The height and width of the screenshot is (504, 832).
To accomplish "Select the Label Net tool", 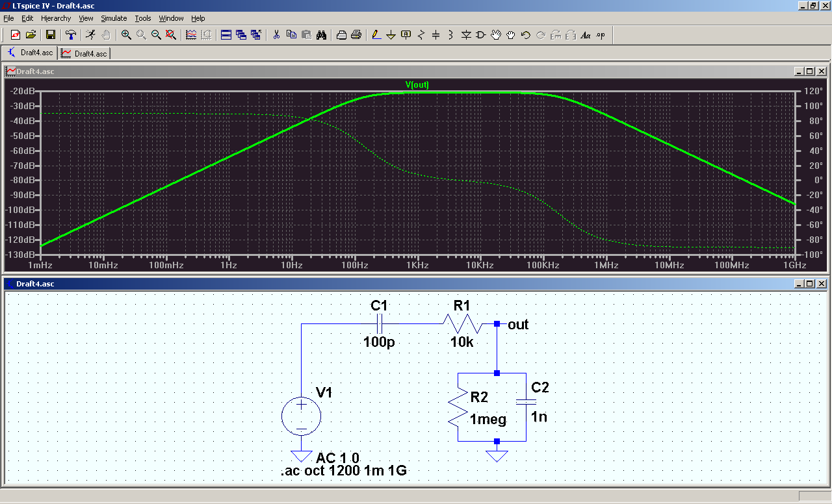I will pos(406,35).
